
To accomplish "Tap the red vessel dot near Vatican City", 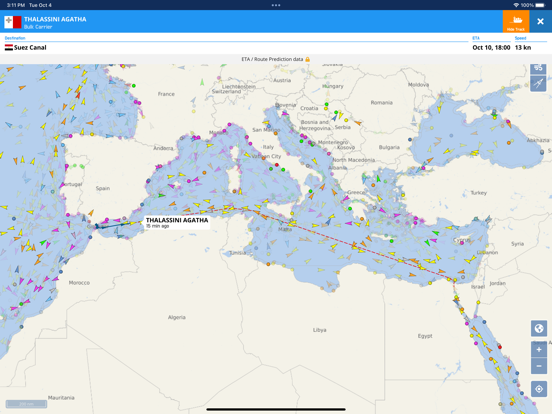I will point(277,165).
